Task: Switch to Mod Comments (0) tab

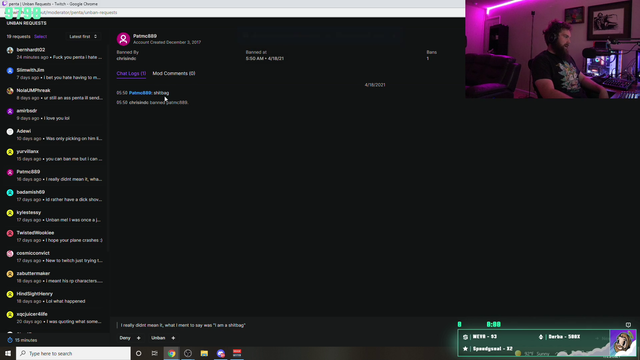Action: pyautogui.click(x=174, y=73)
